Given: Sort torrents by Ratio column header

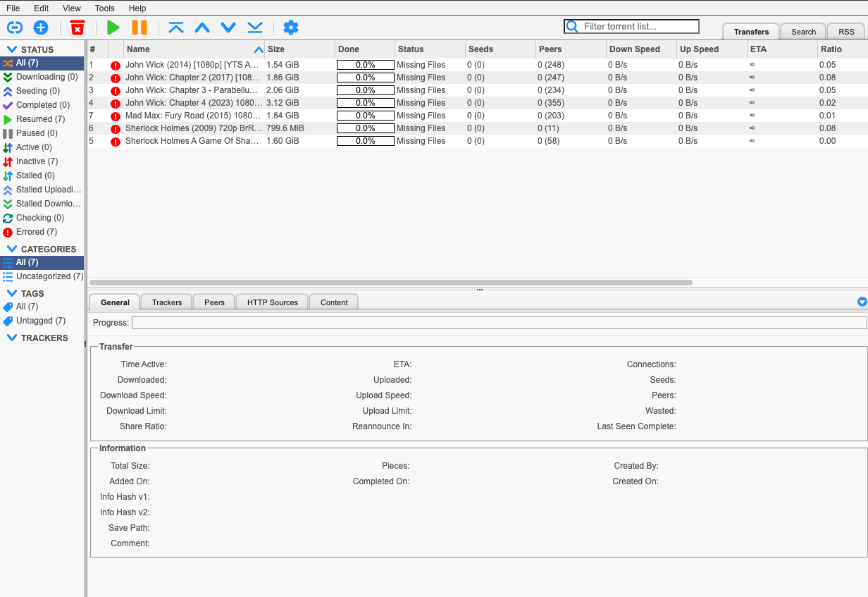Looking at the screenshot, I should (x=843, y=49).
